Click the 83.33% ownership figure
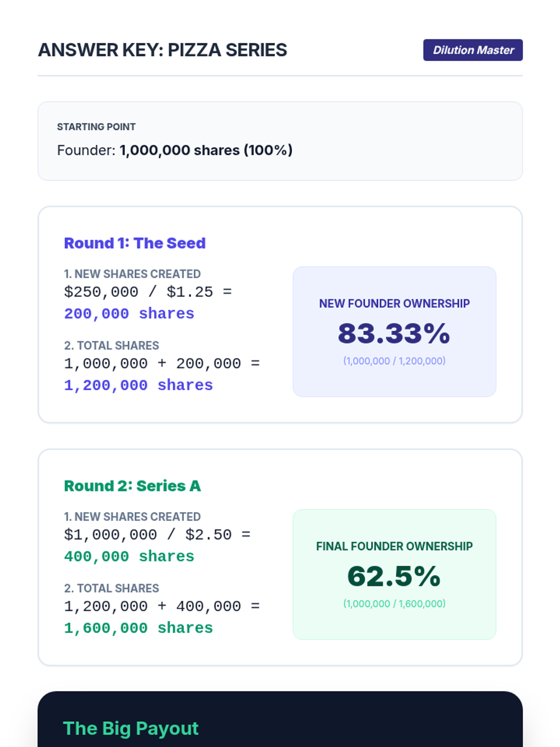This screenshot has height=747, width=560. (394, 334)
